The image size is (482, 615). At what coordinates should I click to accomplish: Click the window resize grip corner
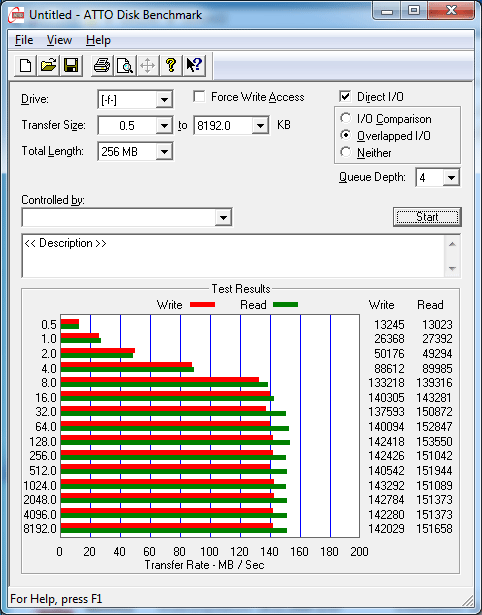[x=468, y=600]
